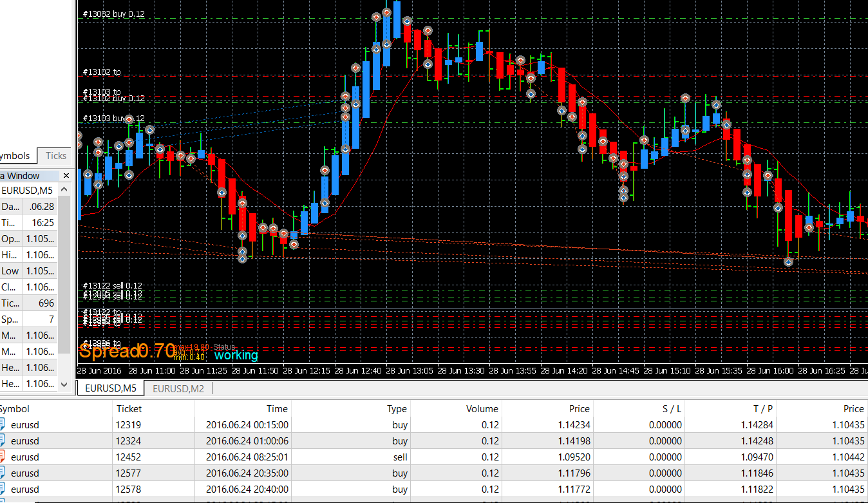Viewport: 868px width, 503px height.
Task: Click the red sell order icon for ticket 12452
Action: tap(2, 457)
